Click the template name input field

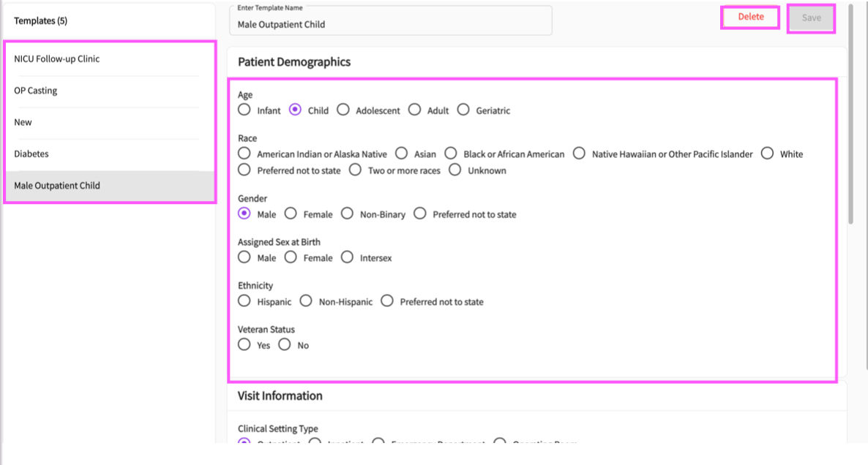click(x=390, y=24)
